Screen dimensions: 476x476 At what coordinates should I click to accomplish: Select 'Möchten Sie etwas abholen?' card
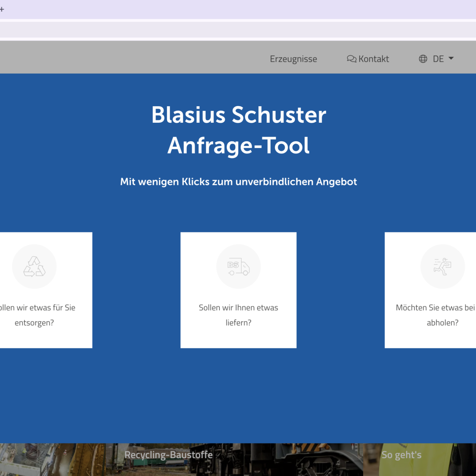tap(430, 290)
